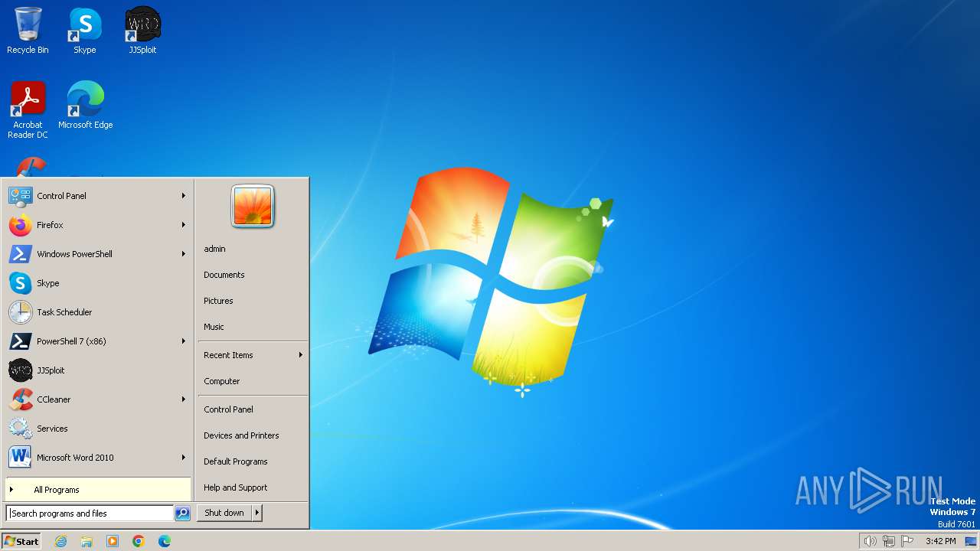Click Windows PowerShell icon in Start menu
The height and width of the screenshot is (551, 980).
click(21, 254)
